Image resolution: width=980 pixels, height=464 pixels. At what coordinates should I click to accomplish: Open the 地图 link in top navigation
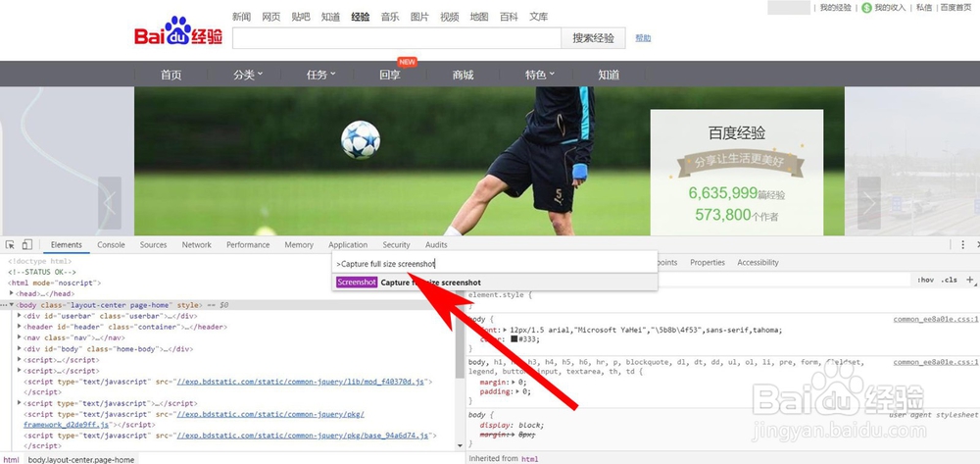(x=479, y=17)
